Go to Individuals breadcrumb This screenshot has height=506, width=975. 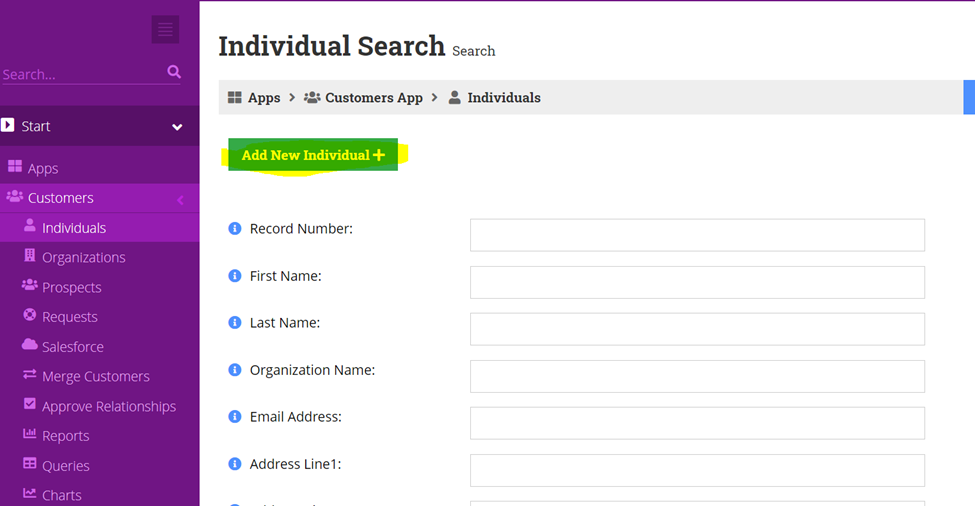click(504, 98)
